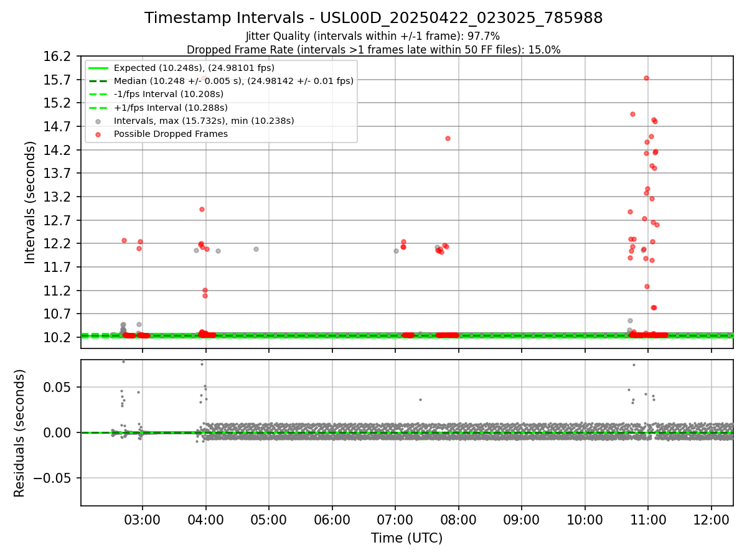Click the "09:00" time tick label

(522, 519)
